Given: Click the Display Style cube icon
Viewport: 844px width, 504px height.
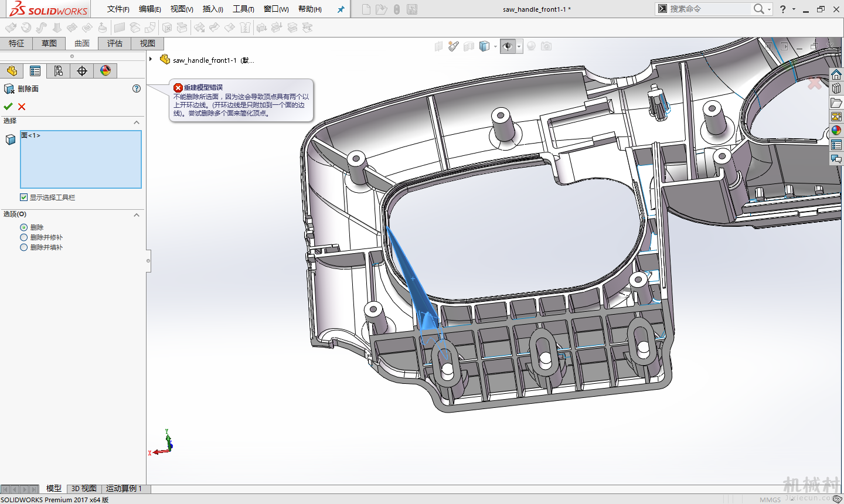Looking at the screenshot, I should click(484, 46).
